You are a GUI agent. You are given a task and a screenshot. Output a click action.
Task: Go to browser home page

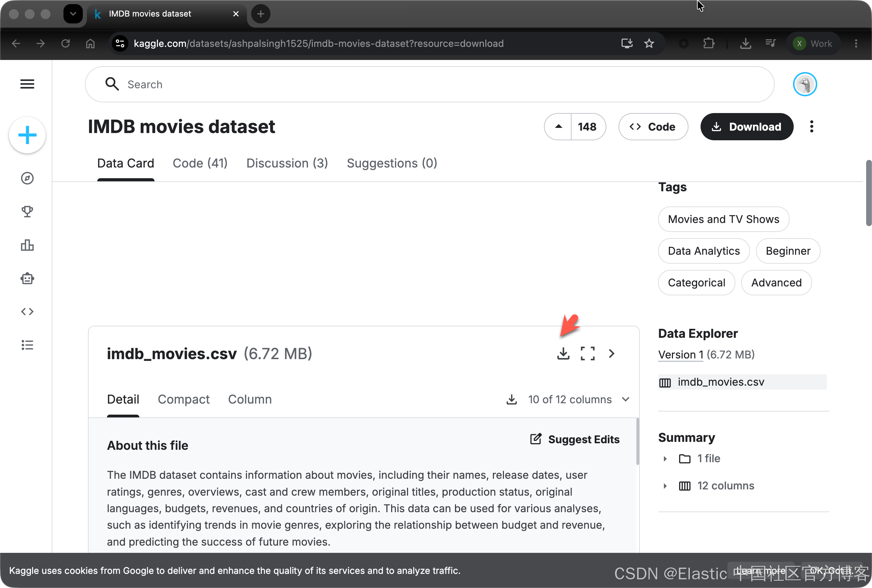[90, 43]
